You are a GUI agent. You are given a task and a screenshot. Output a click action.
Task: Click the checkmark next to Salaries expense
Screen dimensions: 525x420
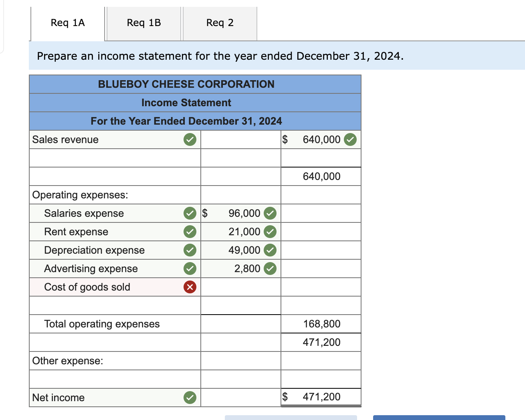coord(190,213)
